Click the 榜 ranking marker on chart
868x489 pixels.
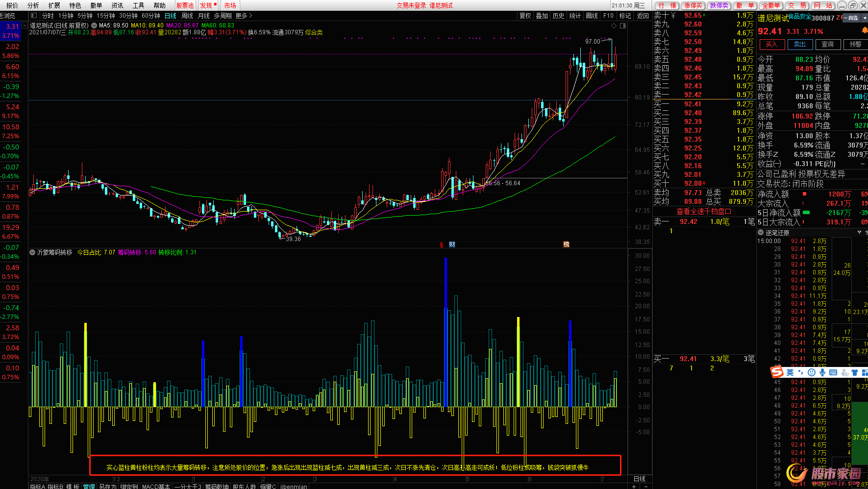point(566,244)
